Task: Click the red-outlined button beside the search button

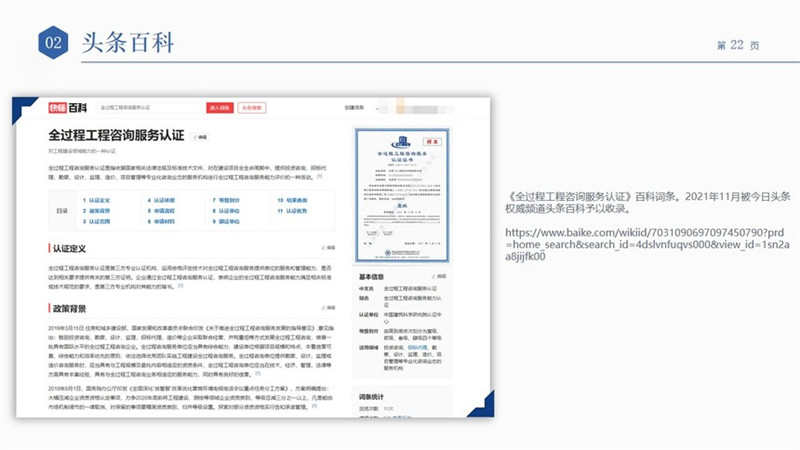Action: click(x=252, y=108)
